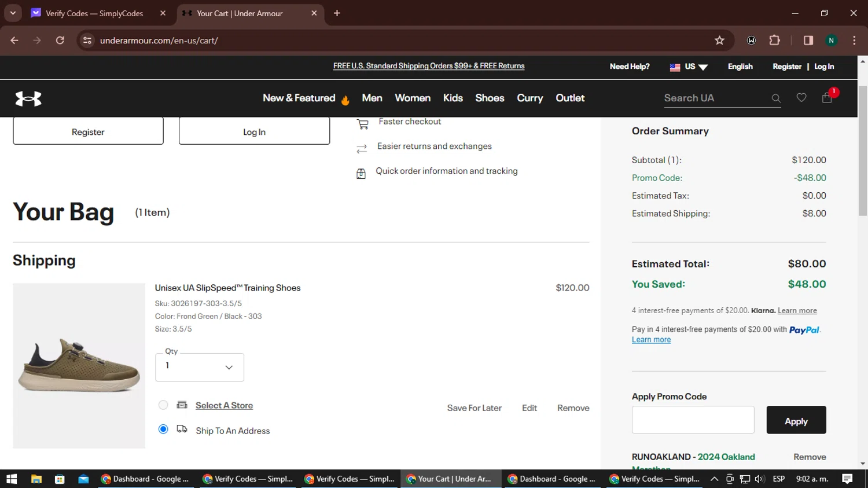Click Log In in the top bar
The image size is (868, 488).
coord(824,67)
